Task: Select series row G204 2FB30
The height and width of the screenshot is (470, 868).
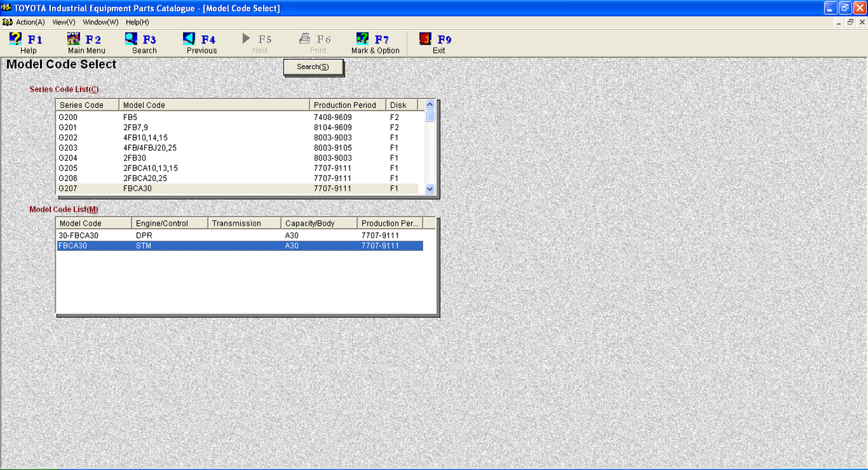Action: (x=237, y=158)
